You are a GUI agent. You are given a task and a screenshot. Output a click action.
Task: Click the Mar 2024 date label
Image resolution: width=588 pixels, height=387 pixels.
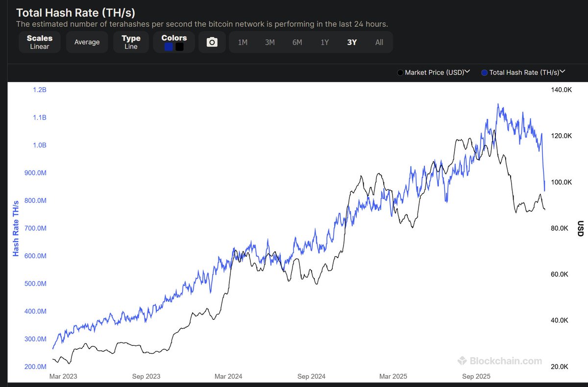click(228, 377)
